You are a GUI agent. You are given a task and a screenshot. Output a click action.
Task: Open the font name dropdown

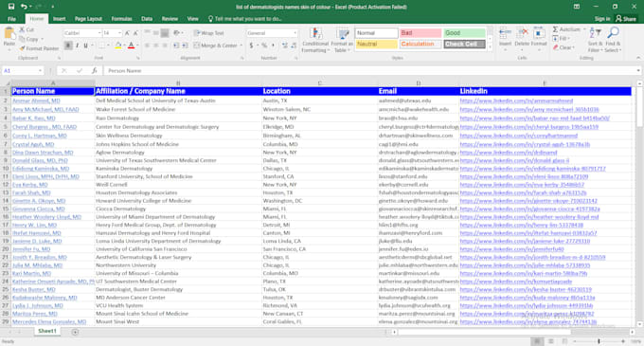pos(99,33)
